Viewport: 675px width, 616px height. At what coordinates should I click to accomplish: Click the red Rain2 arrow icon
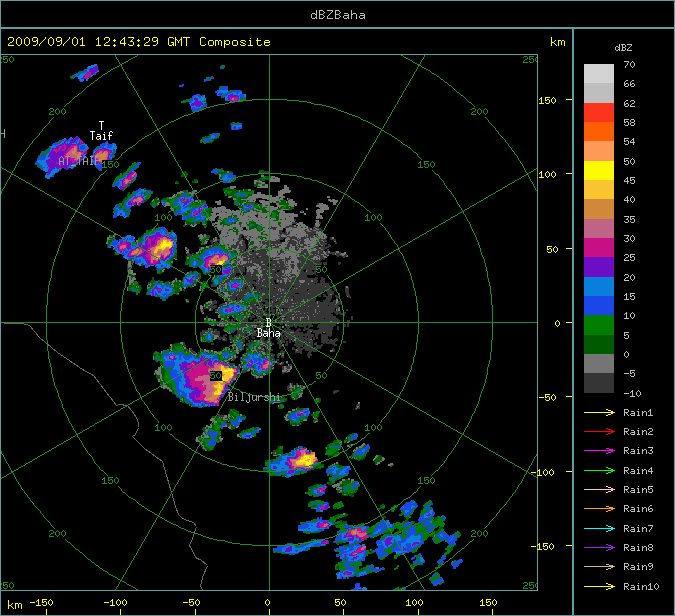coord(599,431)
